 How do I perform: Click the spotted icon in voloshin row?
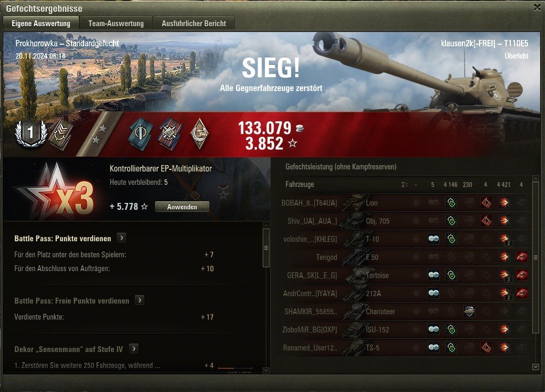click(x=433, y=239)
